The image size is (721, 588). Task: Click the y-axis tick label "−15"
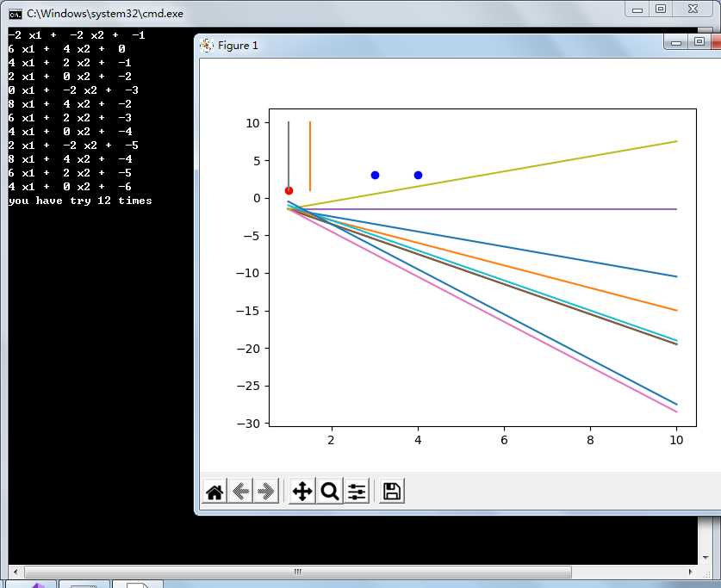(248, 311)
